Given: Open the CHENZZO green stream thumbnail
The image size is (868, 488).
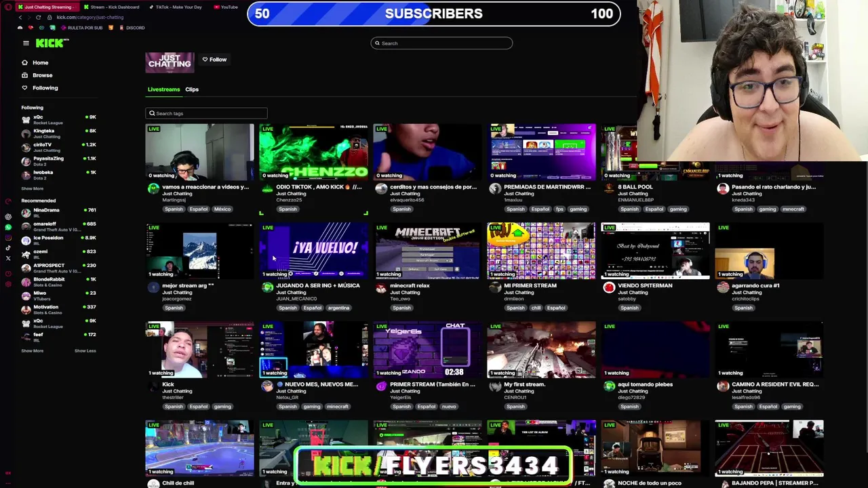Looking at the screenshot, I should coord(313,152).
